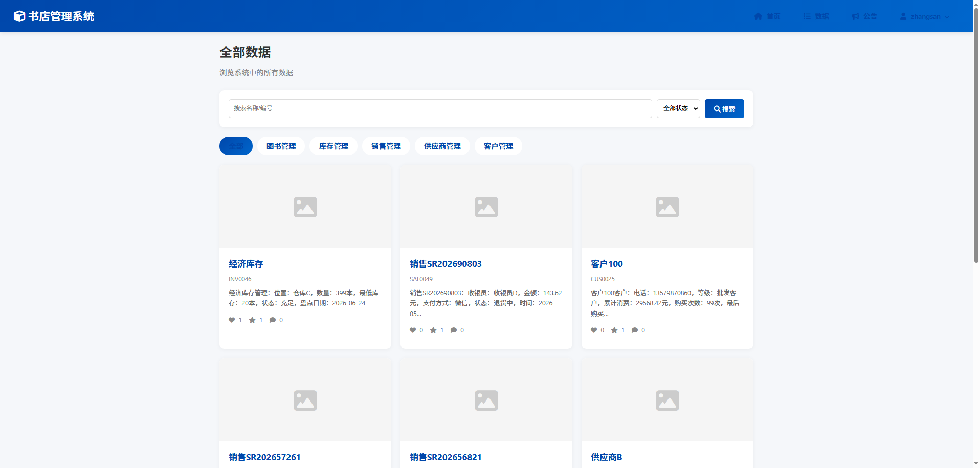This screenshot has width=980, height=468.
Task: Open the 公告 megaphone navigation item
Action: tap(864, 16)
